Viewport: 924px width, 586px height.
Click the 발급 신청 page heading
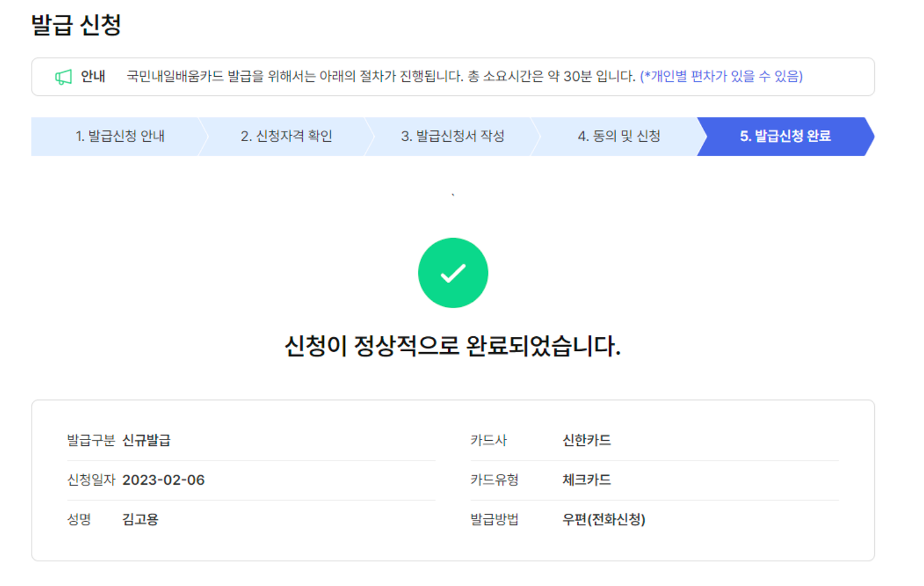pyautogui.click(x=76, y=25)
